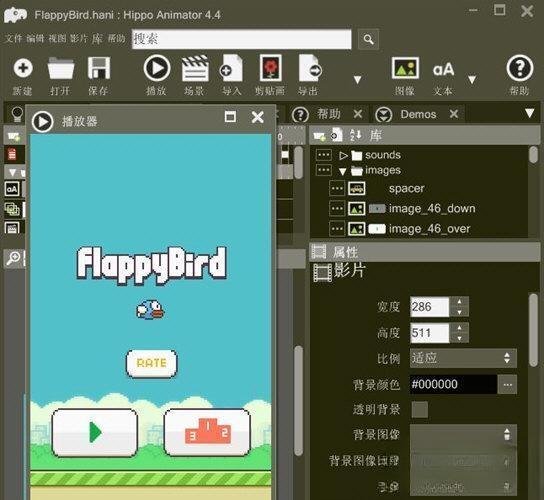
Task: Open the 帮助 (Help) question mark icon
Action: 520,68
